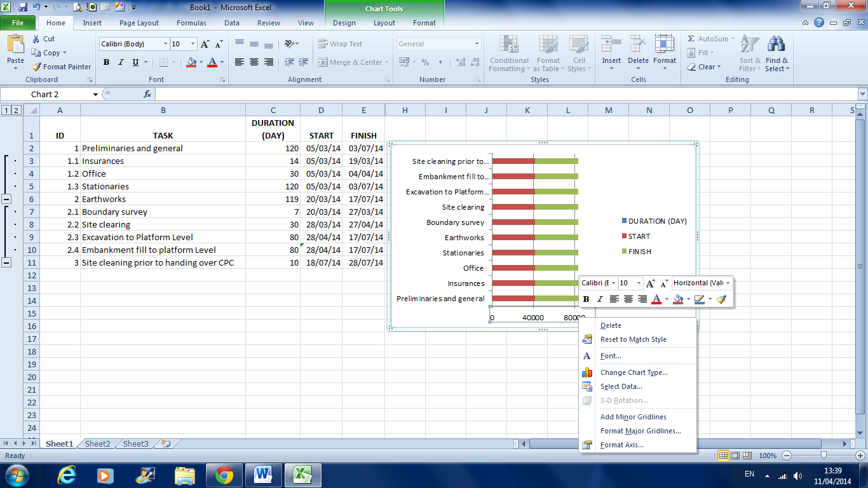Collapse outline group at row 11
868x488 pixels.
tap(6, 262)
